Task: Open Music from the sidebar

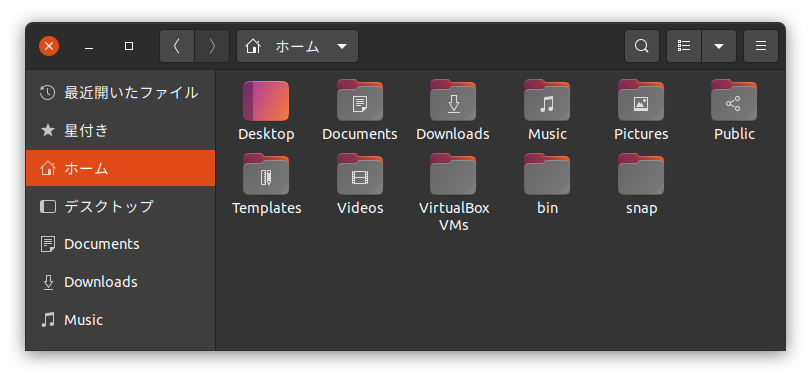Action: coord(121,320)
